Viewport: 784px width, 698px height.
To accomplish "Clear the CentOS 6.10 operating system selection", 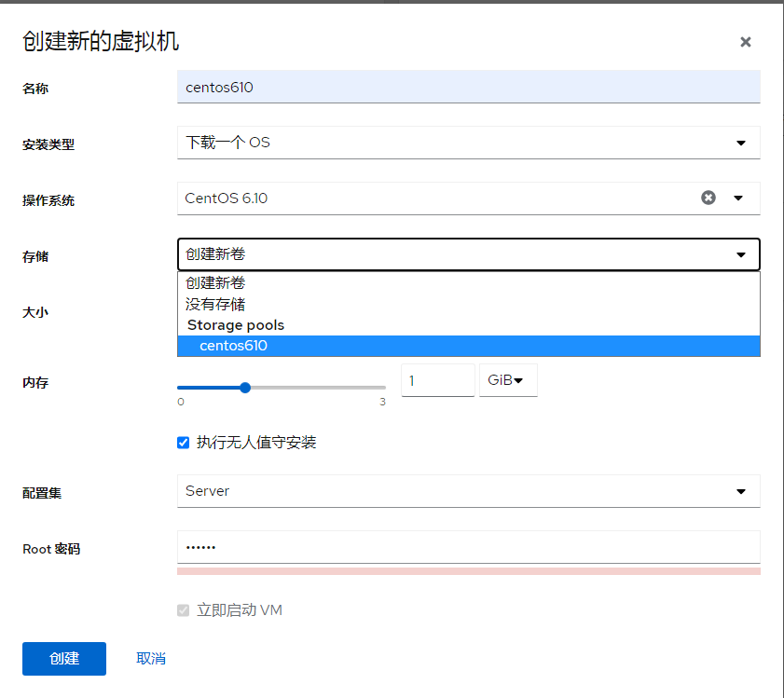I will click(x=708, y=198).
